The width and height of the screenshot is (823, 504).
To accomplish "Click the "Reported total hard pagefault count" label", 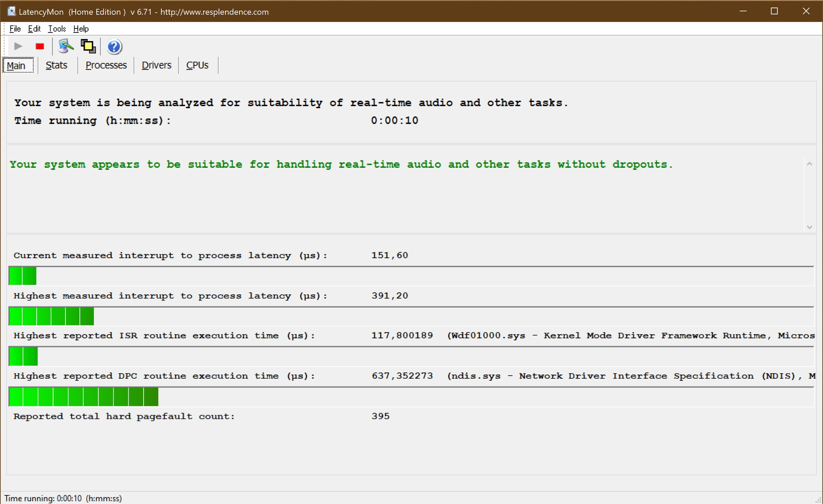I will coord(124,416).
